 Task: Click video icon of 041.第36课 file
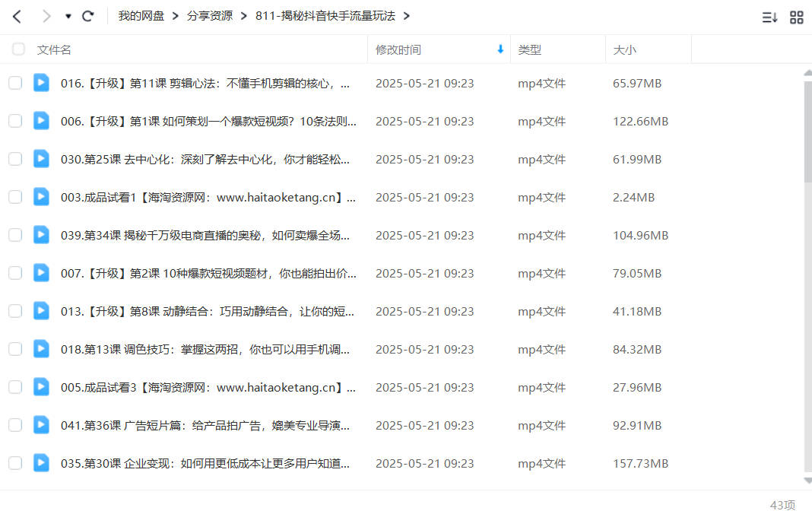[41, 424]
